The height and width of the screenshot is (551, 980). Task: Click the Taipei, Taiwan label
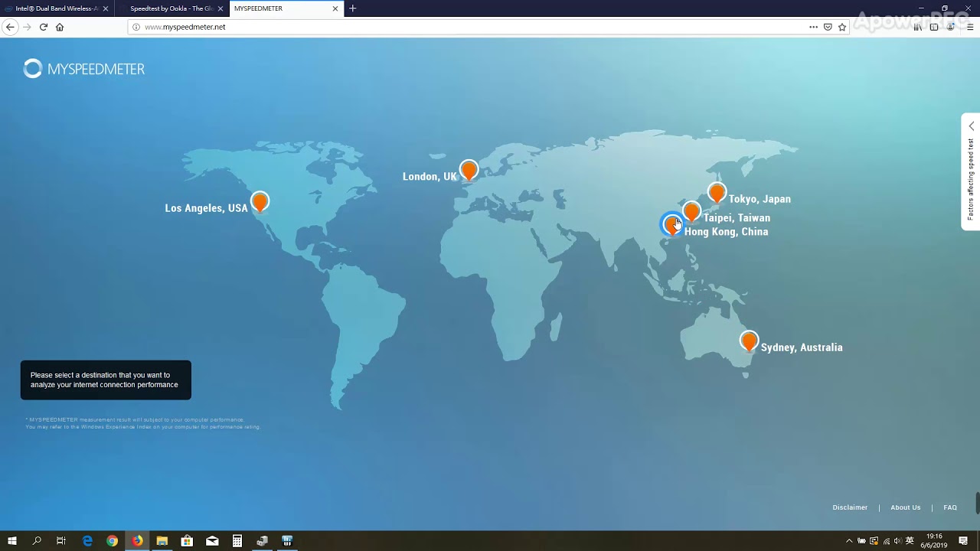coord(737,218)
